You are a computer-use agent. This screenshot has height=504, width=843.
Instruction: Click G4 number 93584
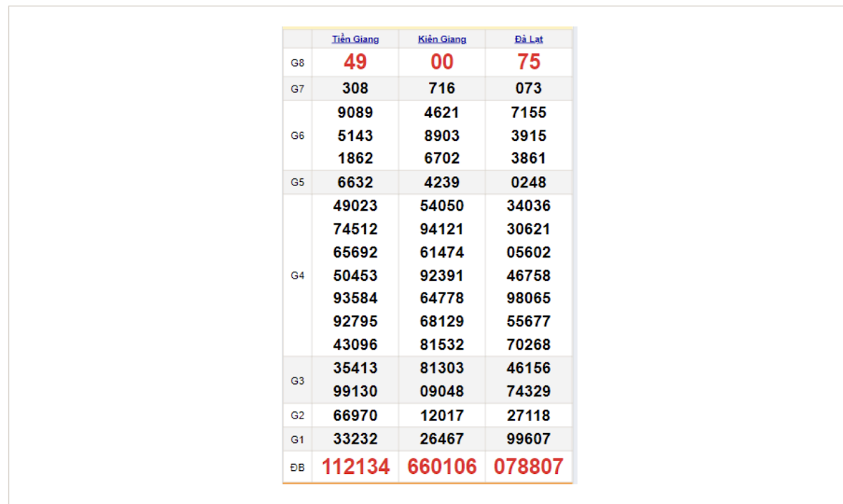tap(355, 298)
